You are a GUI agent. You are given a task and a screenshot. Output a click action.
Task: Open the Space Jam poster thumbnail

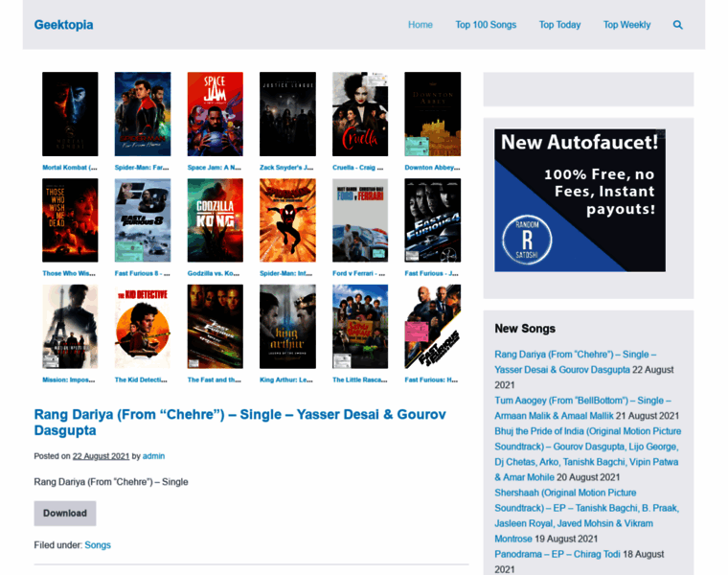point(215,114)
